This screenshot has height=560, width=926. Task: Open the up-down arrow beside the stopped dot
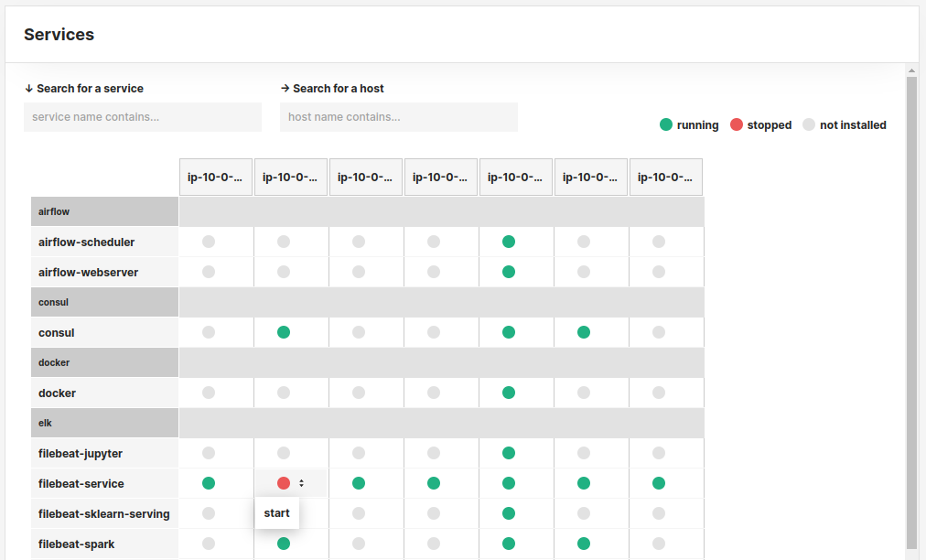point(301,483)
